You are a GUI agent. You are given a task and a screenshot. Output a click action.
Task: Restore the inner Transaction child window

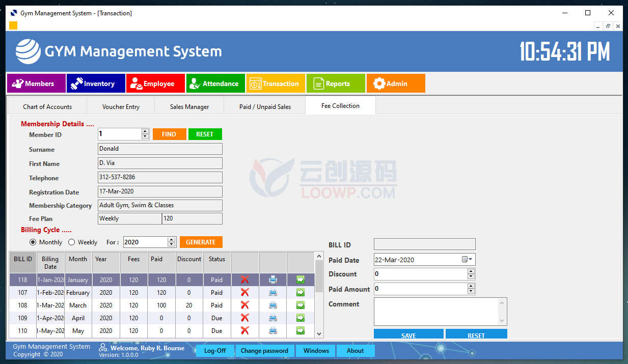click(608, 26)
